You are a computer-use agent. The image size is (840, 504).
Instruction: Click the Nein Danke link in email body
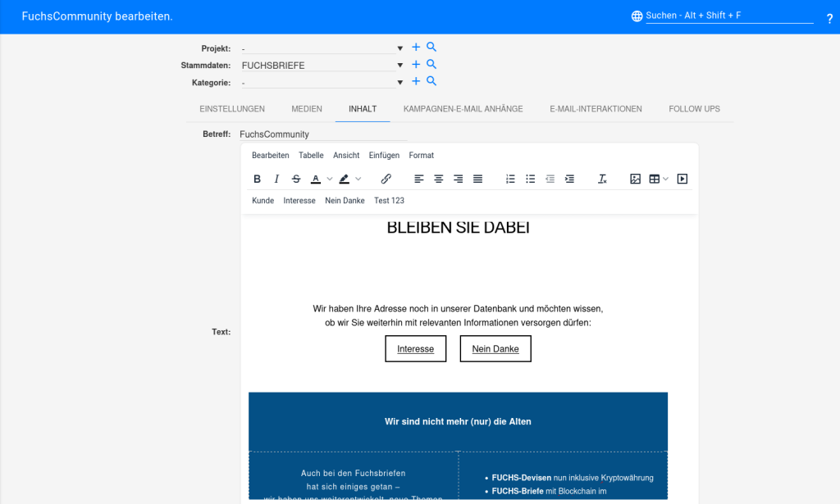click(495, 349)
